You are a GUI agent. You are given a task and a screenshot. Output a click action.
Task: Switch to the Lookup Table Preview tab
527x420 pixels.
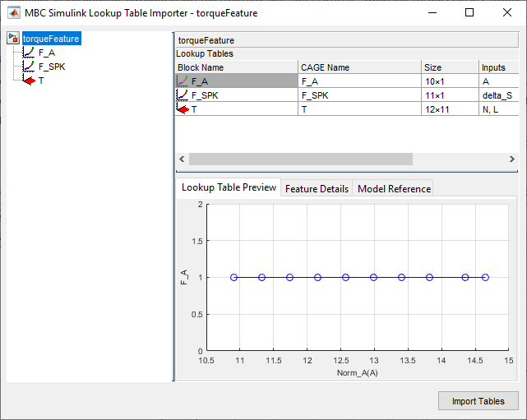[229, 187]
